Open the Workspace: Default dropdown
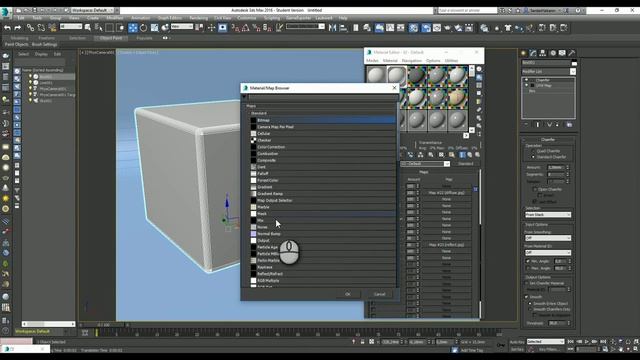 pyautogui.click(x=93, y=10)
